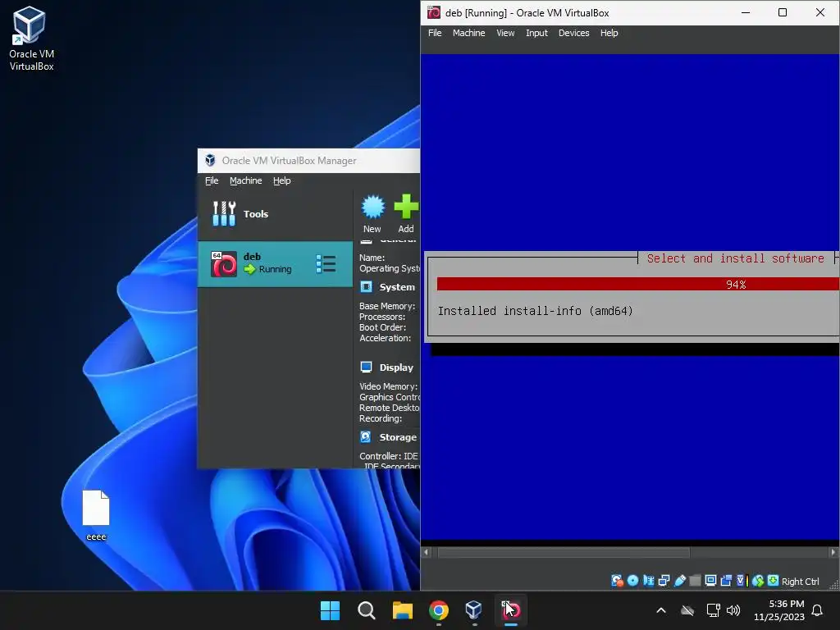
Task: Click the keyboard capture green arrow icon
Action: pyautogui.click(x=773, y=581)
